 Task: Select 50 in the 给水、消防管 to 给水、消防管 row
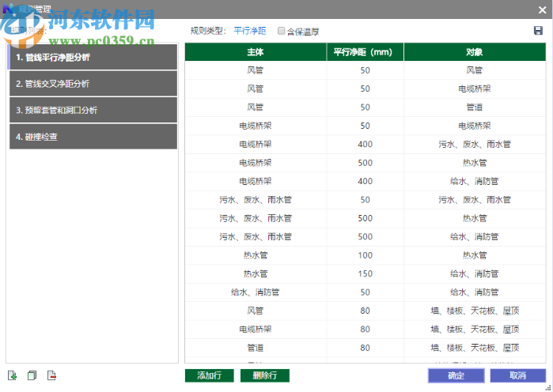365,292
